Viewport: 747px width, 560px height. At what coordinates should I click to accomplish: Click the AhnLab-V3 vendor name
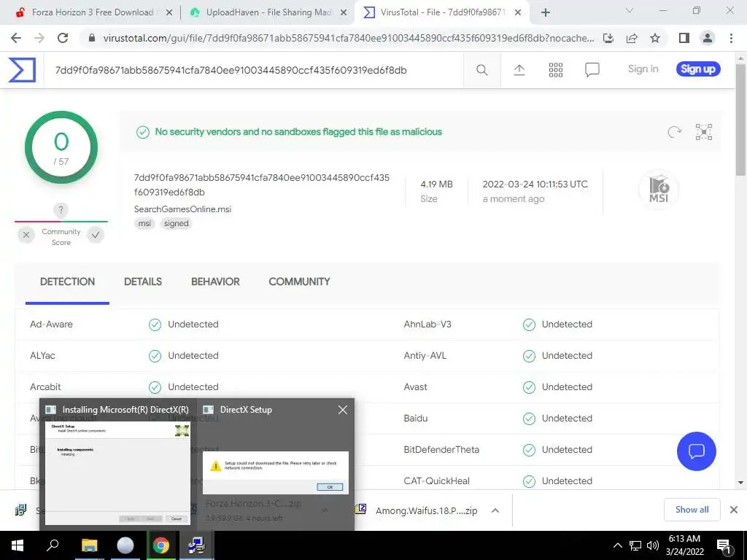click(427, 324)
